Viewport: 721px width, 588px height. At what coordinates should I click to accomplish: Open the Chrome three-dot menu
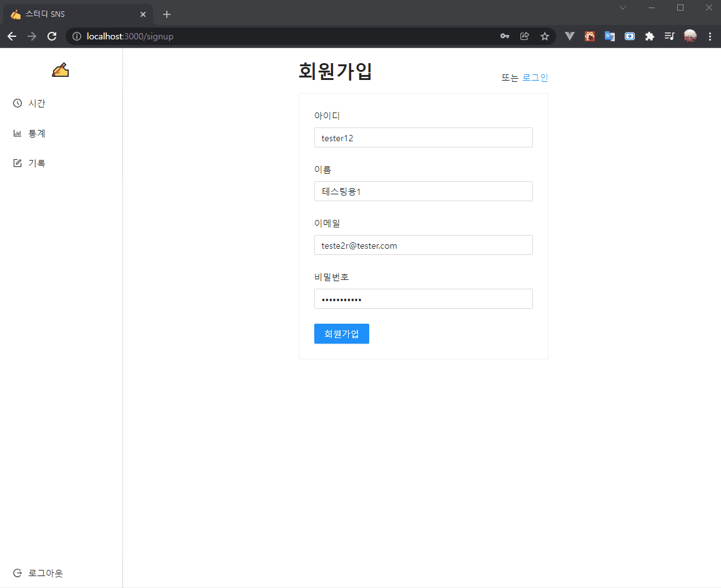710,36
